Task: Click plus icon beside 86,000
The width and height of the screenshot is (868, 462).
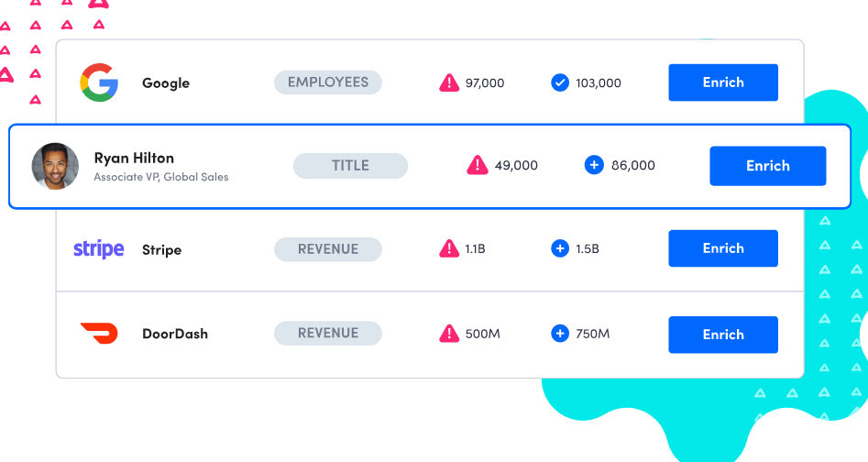Action: [594, 165]
